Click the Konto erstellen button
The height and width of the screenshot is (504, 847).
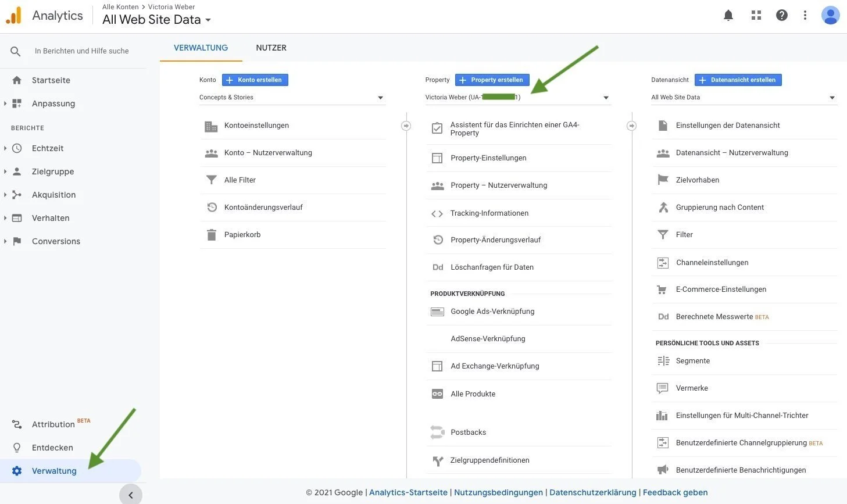pos(255,80)
